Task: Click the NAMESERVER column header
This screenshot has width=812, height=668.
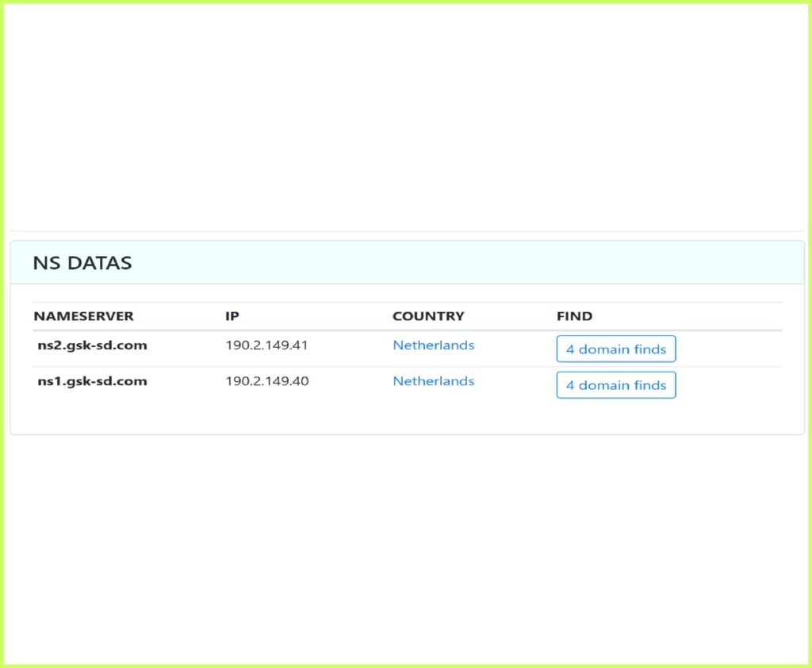Action: 83,316
